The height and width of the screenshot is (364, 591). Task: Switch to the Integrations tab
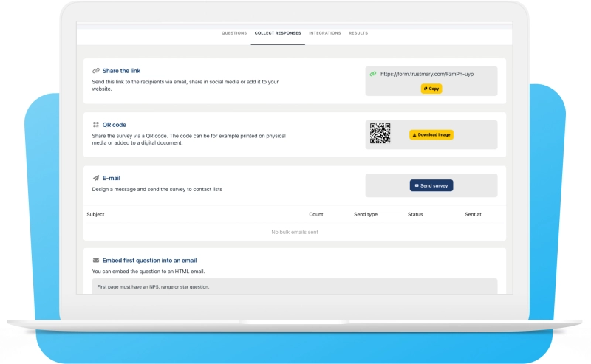click(x=325, y=33)
